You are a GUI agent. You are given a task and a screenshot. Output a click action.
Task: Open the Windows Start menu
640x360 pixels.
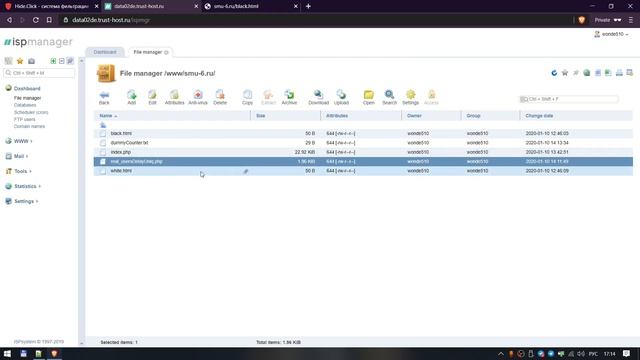7,353
